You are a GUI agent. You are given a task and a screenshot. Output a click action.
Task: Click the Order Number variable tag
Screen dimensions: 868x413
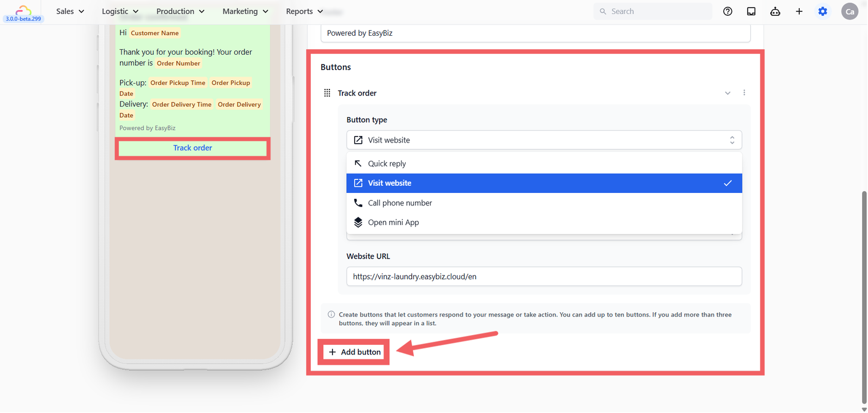178,63
